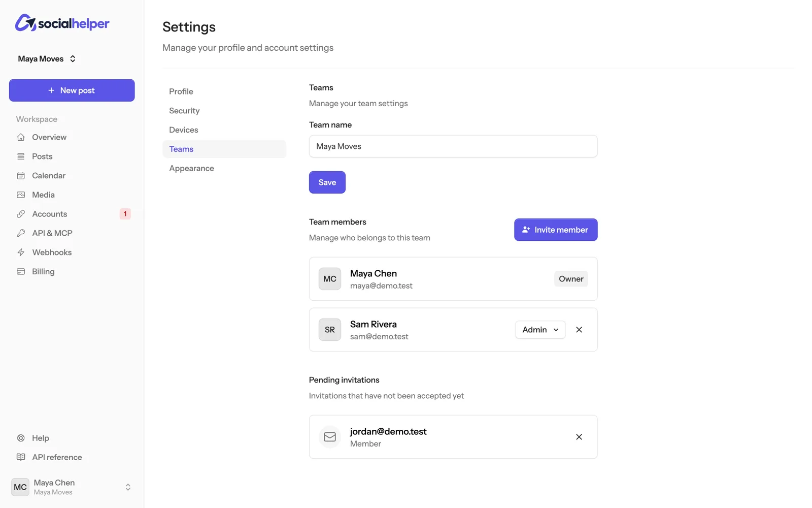812x508 pixels.
Task: Go to the Devices settings tab
Action: 224,130
